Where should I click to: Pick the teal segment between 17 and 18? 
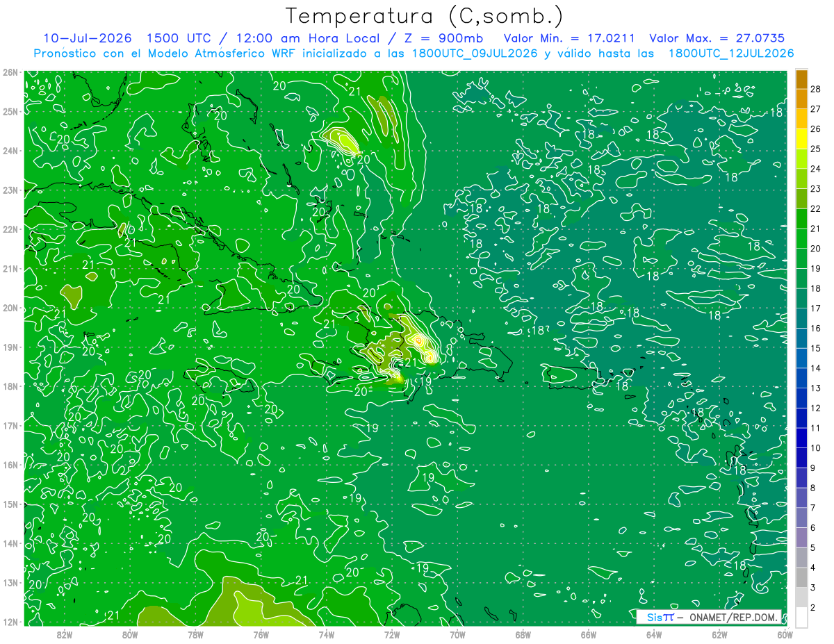pyautogui.click(x=801, y=298)
